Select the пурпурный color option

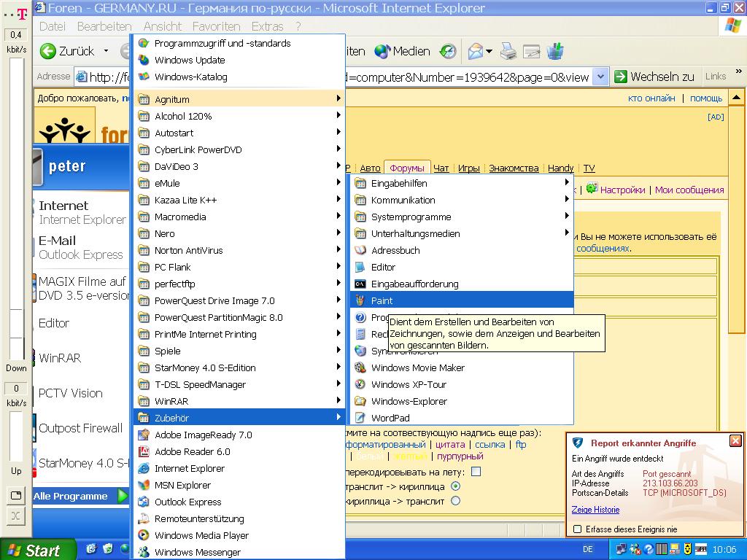pos(460,456)
